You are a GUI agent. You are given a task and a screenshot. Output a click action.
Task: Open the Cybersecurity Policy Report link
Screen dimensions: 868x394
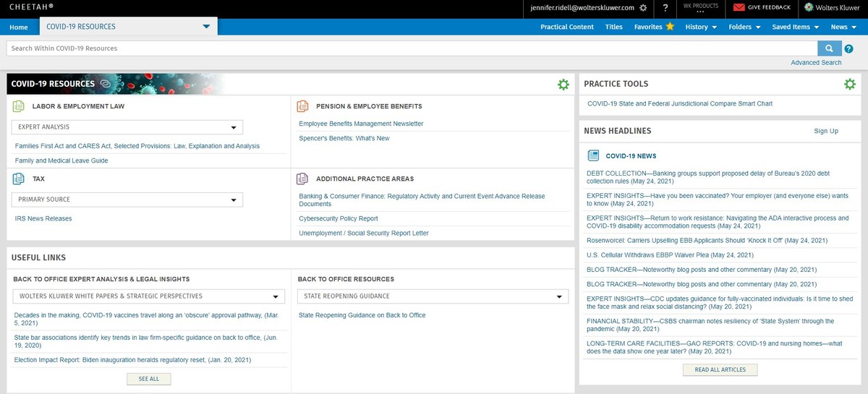339,218
